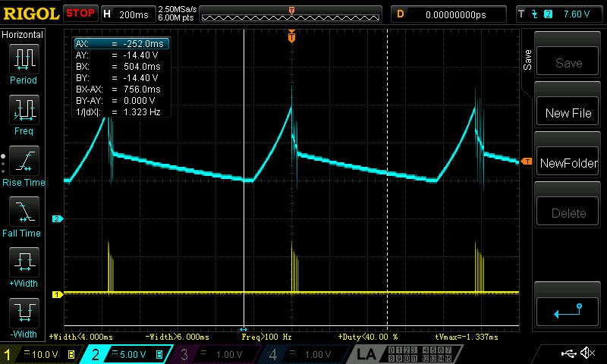Click the 6.00M pts memory depth text
This screenshot has height=364, width=607.
176,18
